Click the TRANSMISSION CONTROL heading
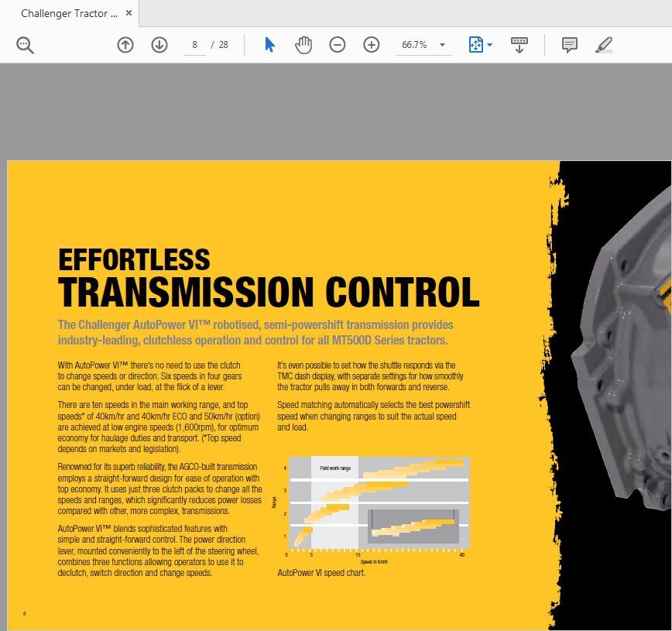This screenshot has height=631, width=672. (269, 291)
